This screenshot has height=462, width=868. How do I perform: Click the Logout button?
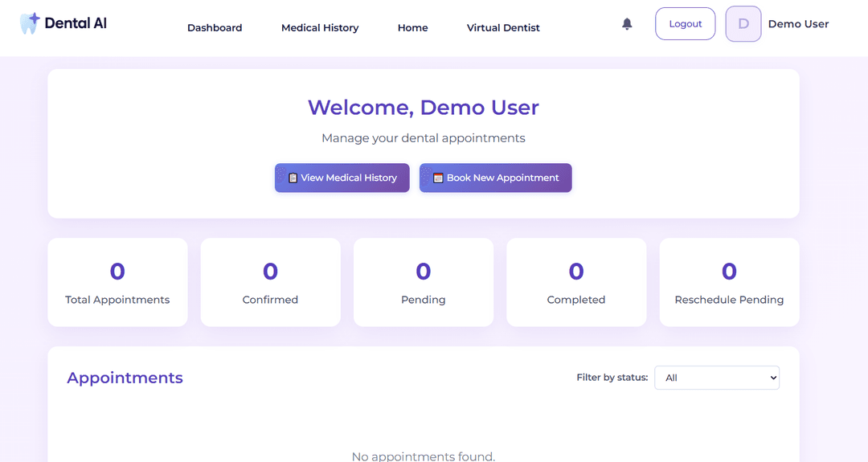coord(686,24)
